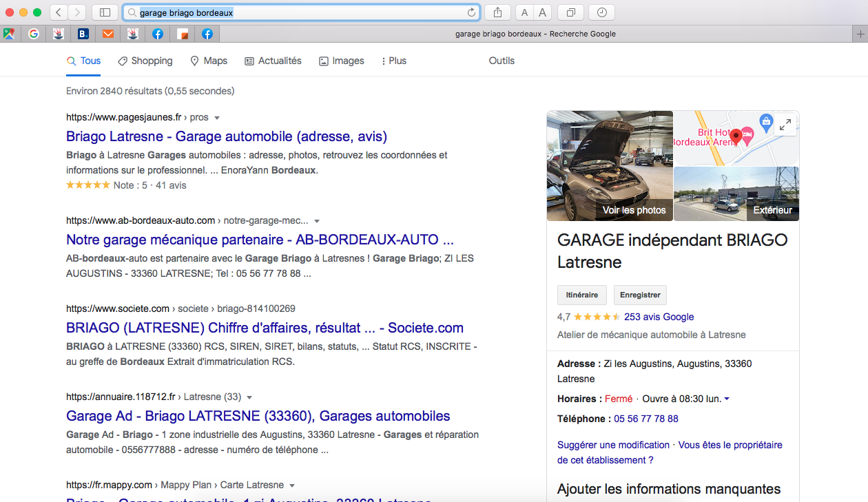Screen dimensions: 868x502
Task: Reload the page from the address bar
Action: coord(471,12)
